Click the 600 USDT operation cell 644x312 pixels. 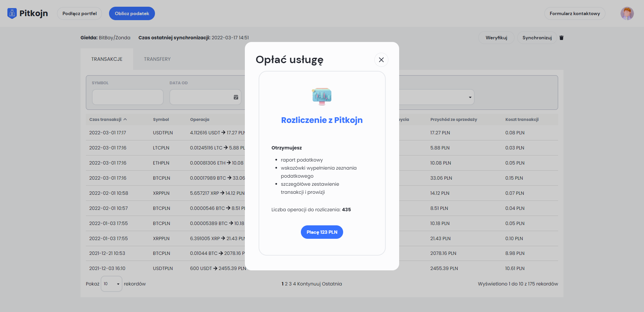click(x=218, y=268)
